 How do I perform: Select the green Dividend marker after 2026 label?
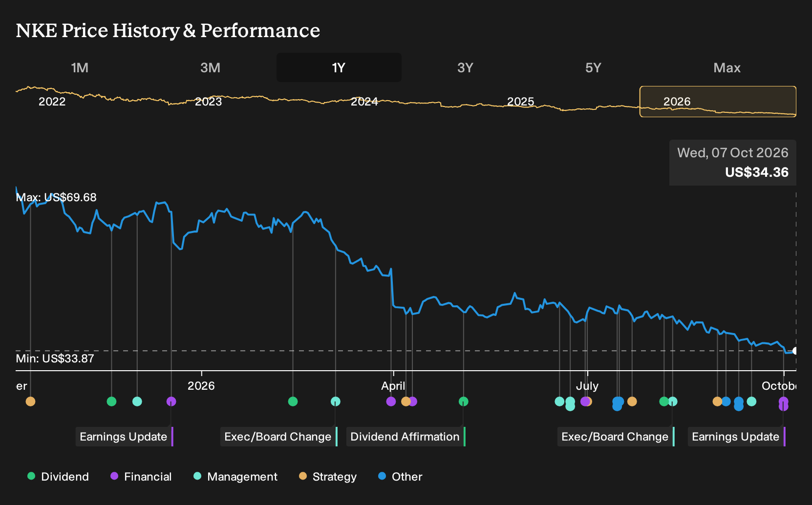point(293,401)
